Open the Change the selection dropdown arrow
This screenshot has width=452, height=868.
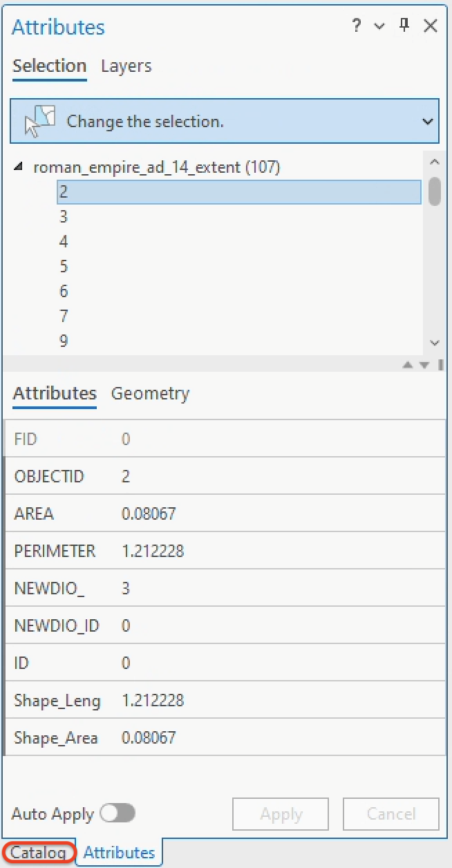(x=427, y=122)
